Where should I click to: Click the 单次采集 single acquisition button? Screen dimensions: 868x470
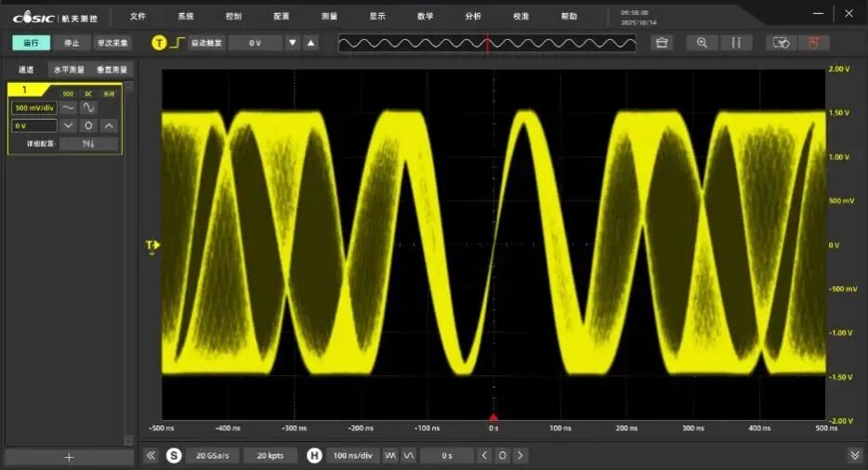pos(113,43)
